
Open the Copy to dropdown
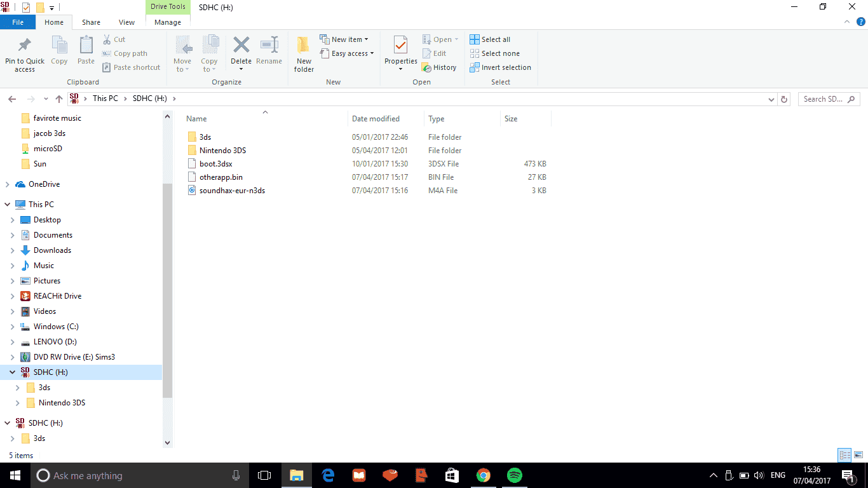tap(209, 54)
